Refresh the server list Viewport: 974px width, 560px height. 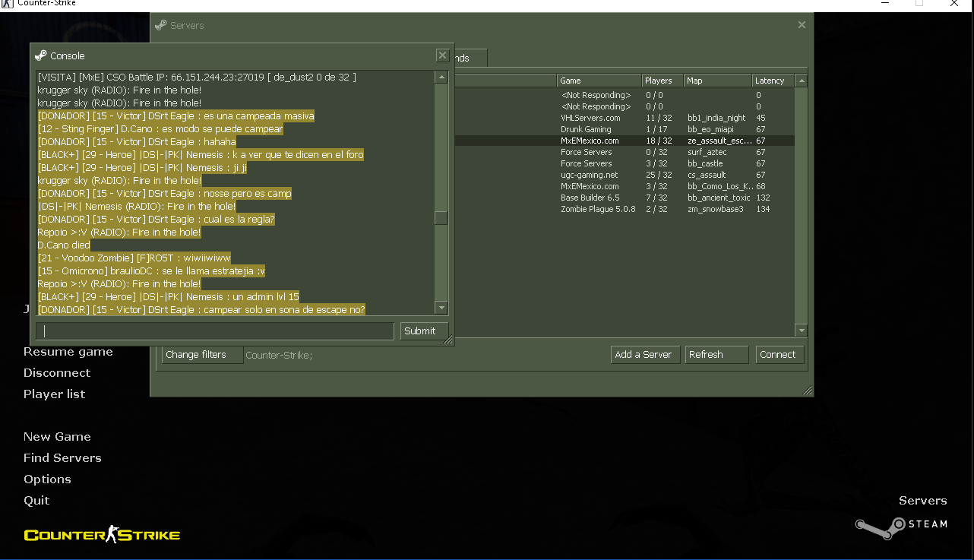[x=716, y=355]
